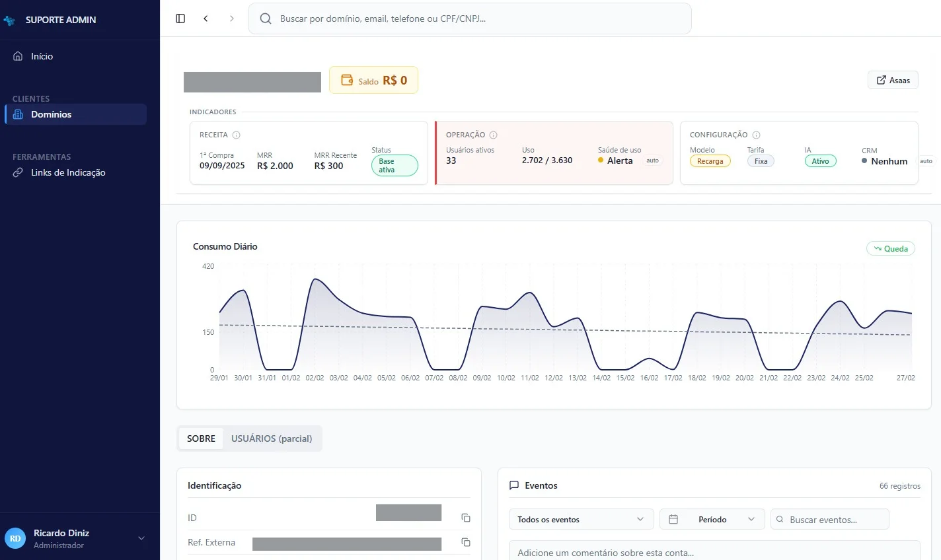Click the Recarga model badge
The image size is (941, 560).
710,161
